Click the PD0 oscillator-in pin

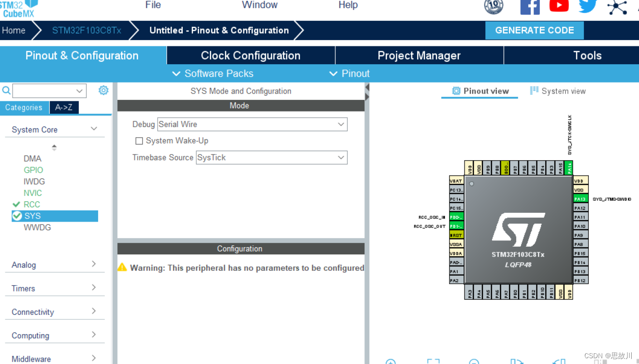(x=456, y=217)
